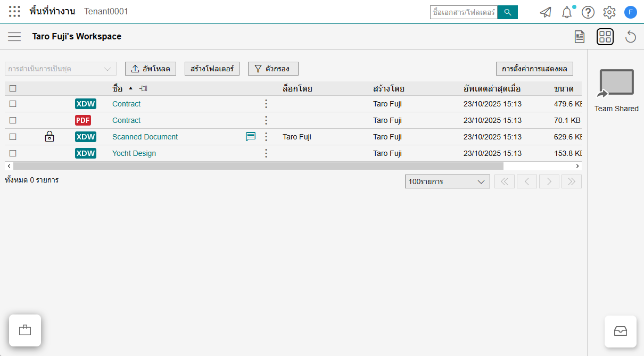Open the app launcher grid icon
Image resolution: width=644 pixels, height=356 pixels.
[x=15, y=12]
